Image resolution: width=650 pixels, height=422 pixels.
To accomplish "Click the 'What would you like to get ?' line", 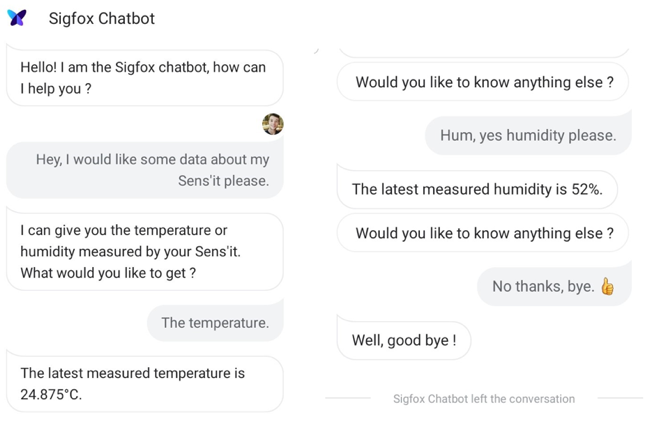I will click(108, 273).
